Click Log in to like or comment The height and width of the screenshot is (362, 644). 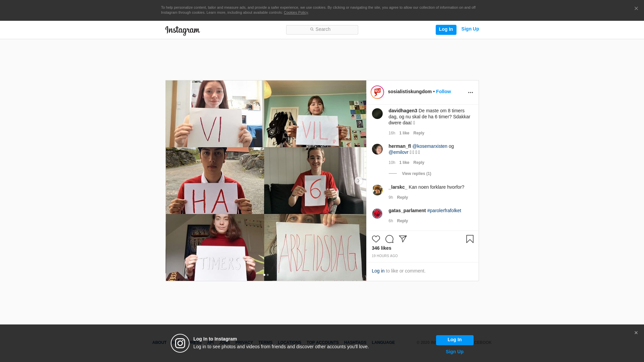tap(378, 271)
